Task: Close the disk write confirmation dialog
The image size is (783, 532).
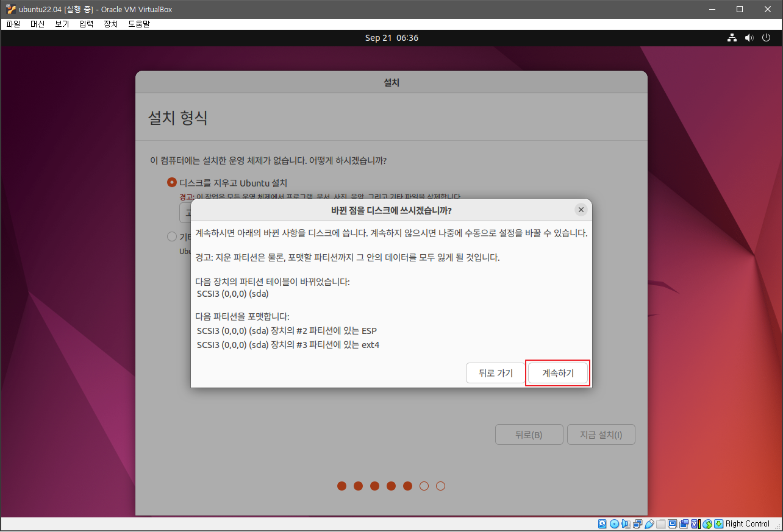Action: [x=581, y=210]
